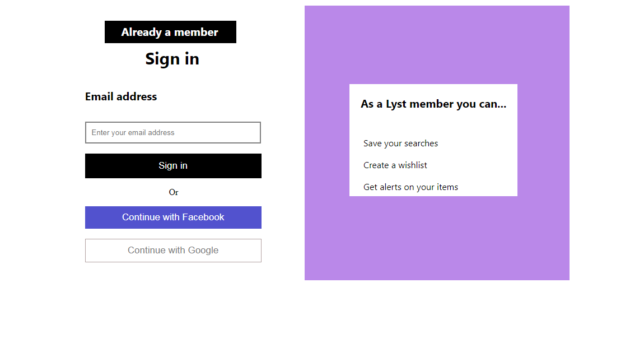Click the email address input field
The width and height of the screenshot is (644, 338).
click(x=172, y=132)
